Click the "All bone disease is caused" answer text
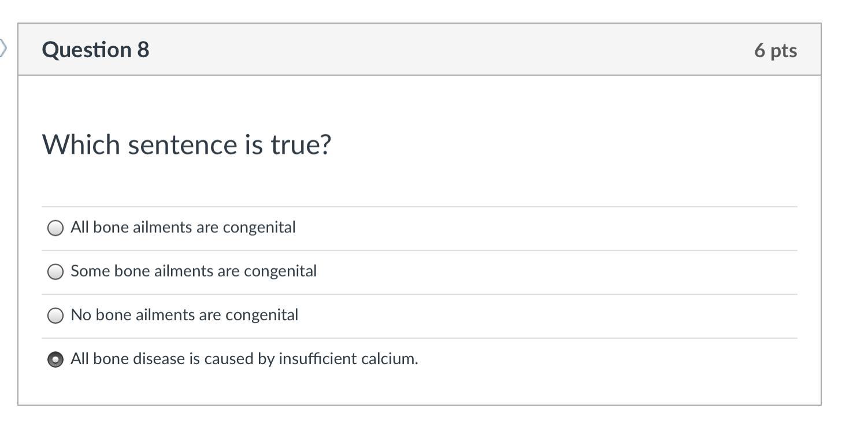 tap(244, 359)
